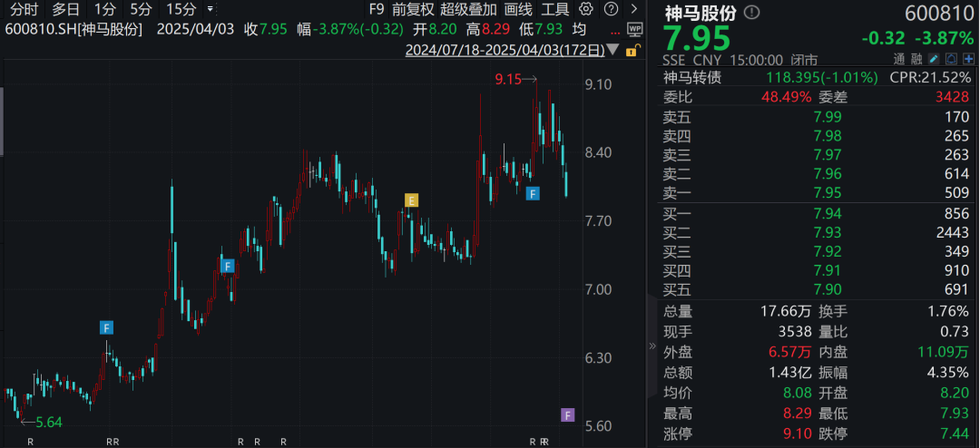The width and height of the screenshot is (980, 448).
Task: Open the 神马转债 convertible bond link
Action: [x=692, y=78]
